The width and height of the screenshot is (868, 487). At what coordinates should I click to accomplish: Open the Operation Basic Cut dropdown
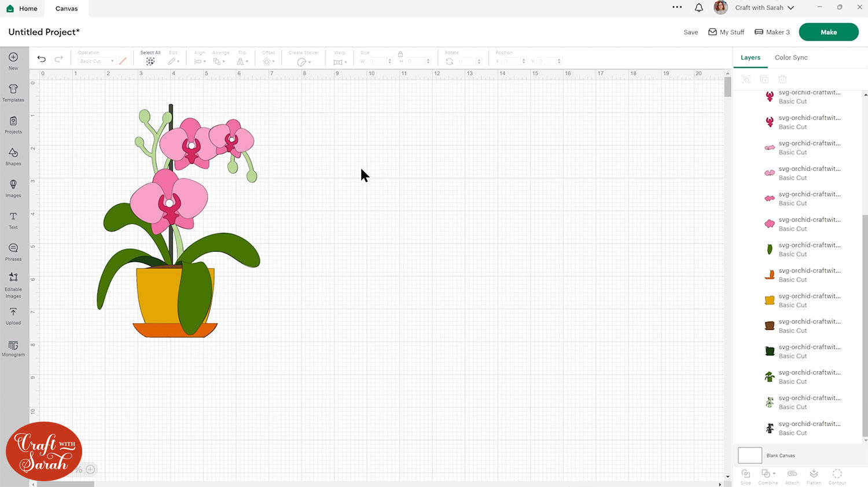tap(96, 61)
